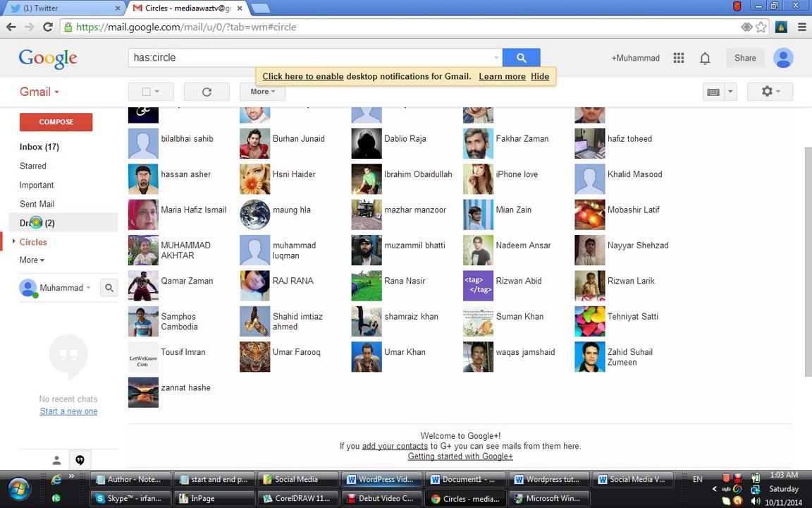Open CorelDRAW 11 taskbar item

click(298, 498)
